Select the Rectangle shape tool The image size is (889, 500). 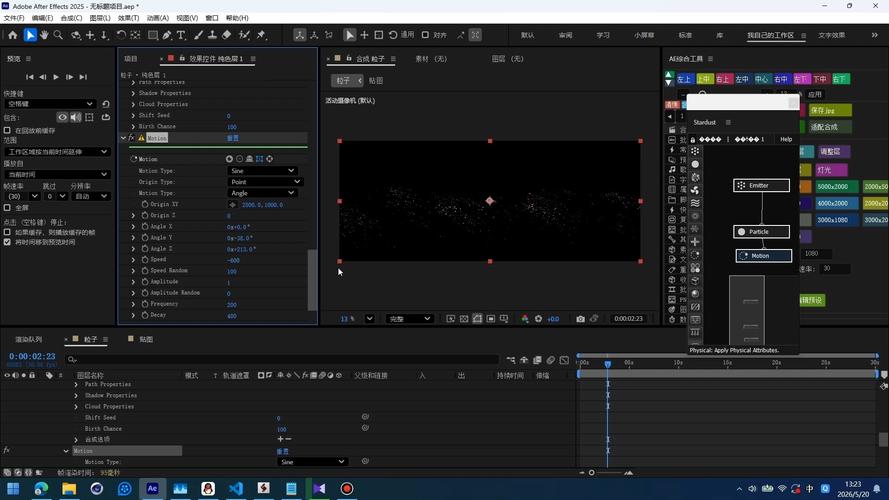(153, 35)
